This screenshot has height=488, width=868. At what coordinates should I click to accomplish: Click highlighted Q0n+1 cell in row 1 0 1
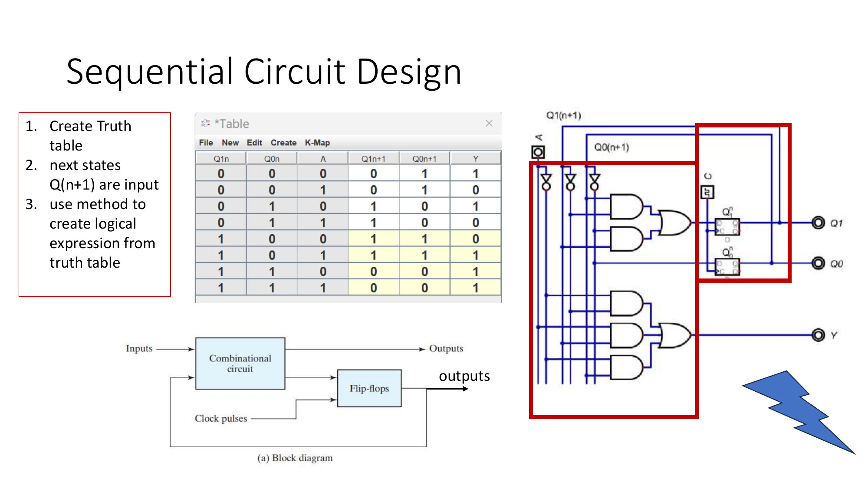point(424,255)
